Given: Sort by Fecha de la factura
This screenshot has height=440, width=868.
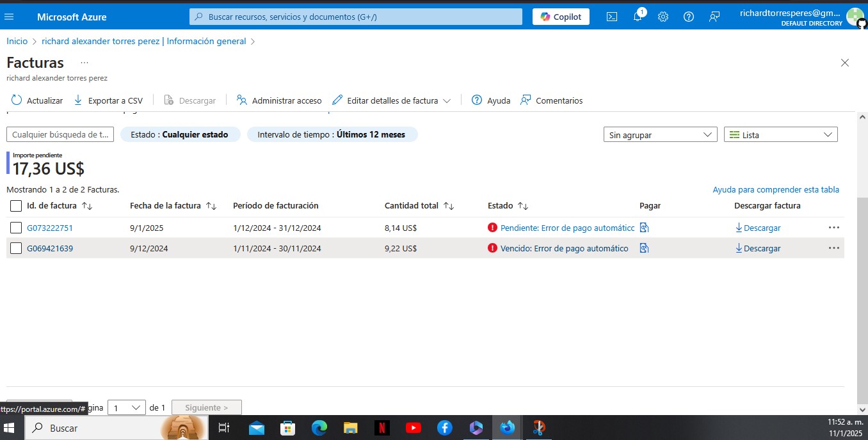Looking at the screenshot, I should coord(173,205).
